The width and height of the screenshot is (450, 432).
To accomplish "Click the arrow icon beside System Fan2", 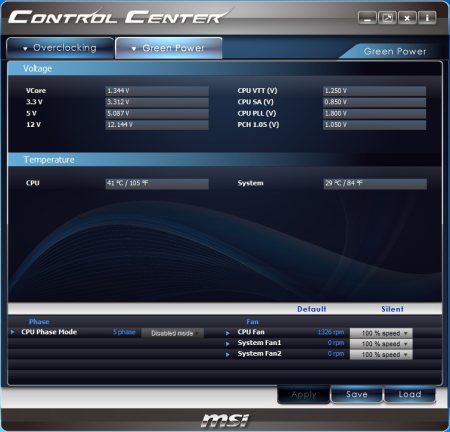I will point(228,354).
